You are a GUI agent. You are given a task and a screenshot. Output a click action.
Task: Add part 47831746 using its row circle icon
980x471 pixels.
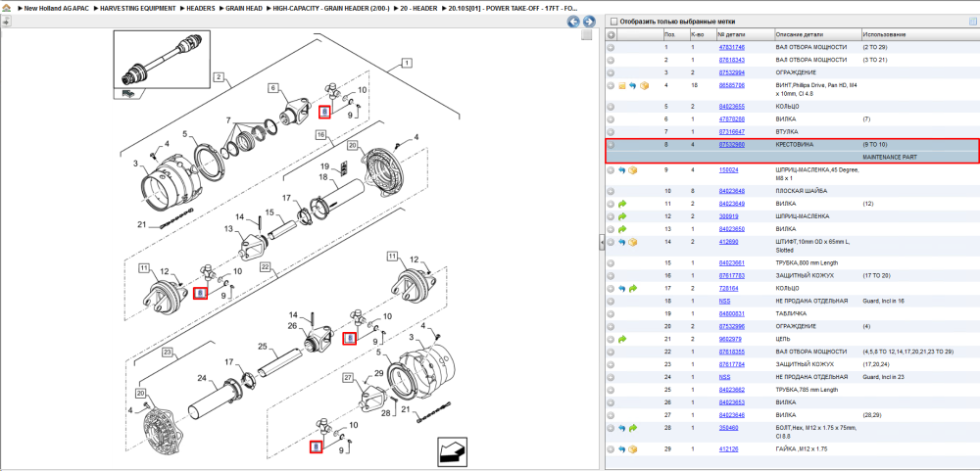pos(612,47)
